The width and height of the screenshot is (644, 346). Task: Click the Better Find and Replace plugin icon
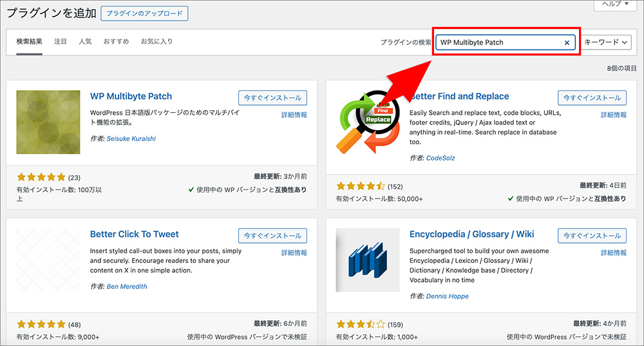click(x=368, y=122)
